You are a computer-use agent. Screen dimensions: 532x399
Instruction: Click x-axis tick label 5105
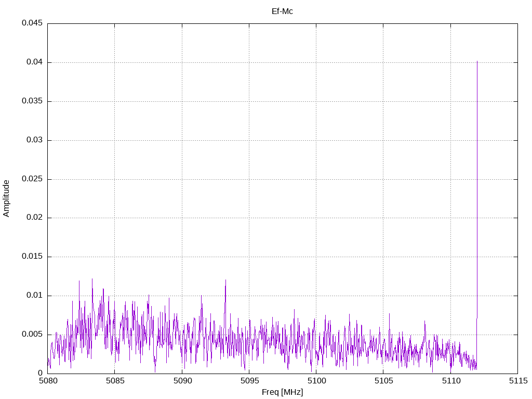384,381
